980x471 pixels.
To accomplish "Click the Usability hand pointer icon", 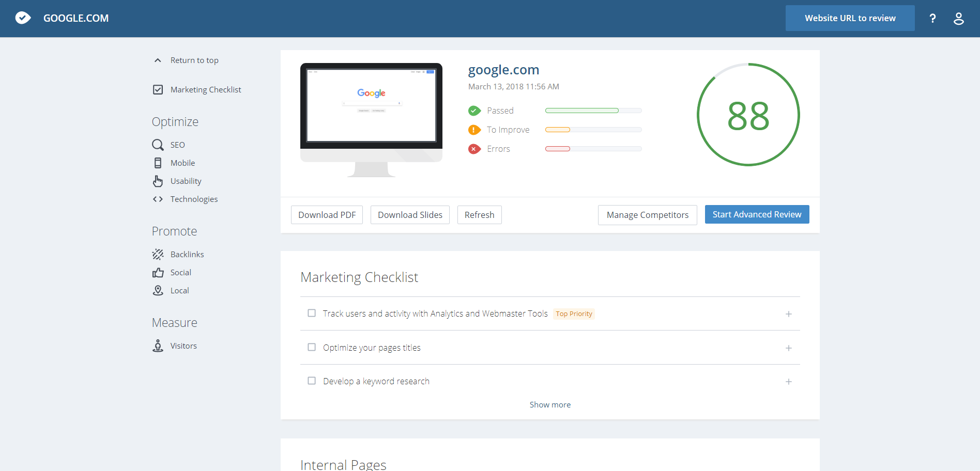I will click(158, 181).
